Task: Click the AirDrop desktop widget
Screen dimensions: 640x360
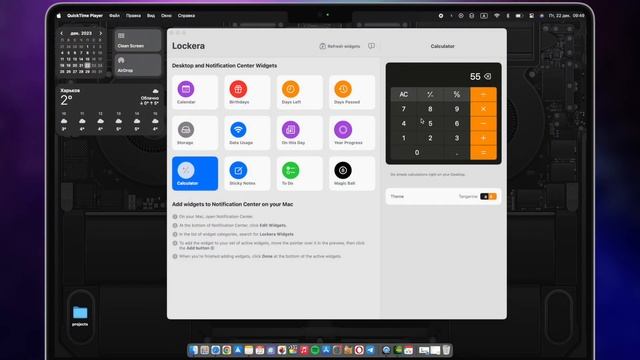Action: [x=138, y=64]
